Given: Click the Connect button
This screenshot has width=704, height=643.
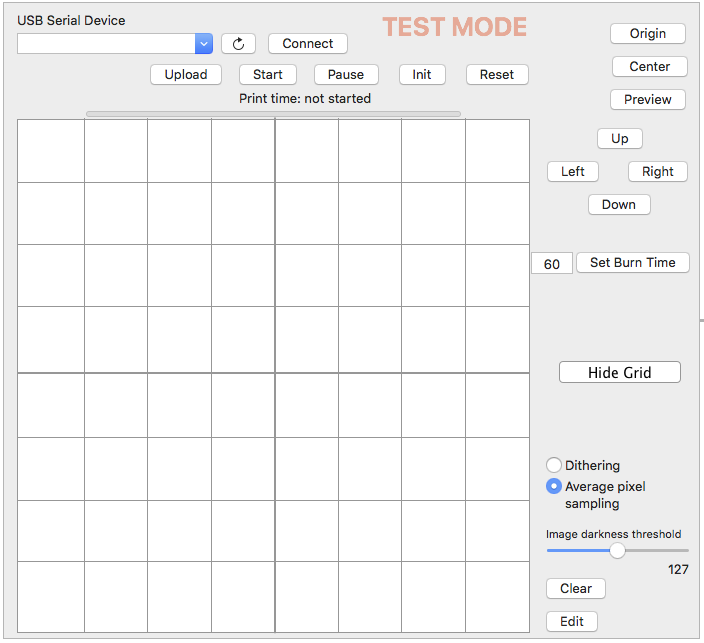Looking at the screenshot, I should (308, 44).
